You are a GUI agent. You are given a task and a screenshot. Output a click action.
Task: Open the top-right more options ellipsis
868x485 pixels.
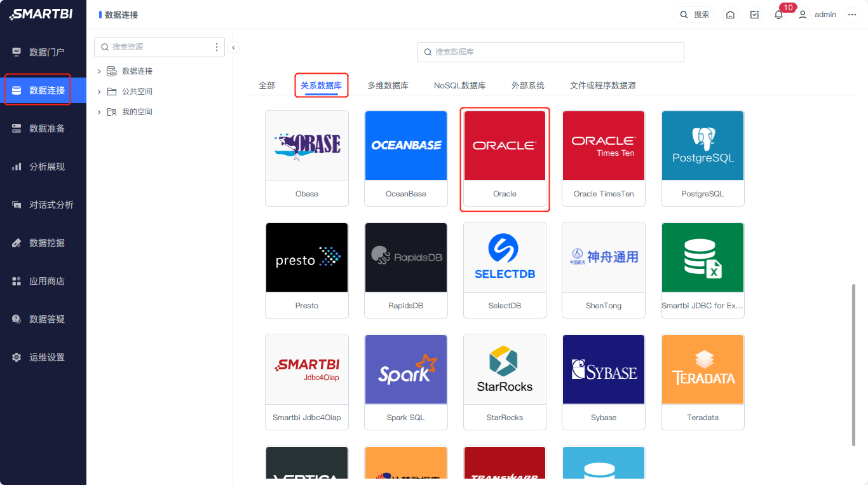[x=852, y=15]
